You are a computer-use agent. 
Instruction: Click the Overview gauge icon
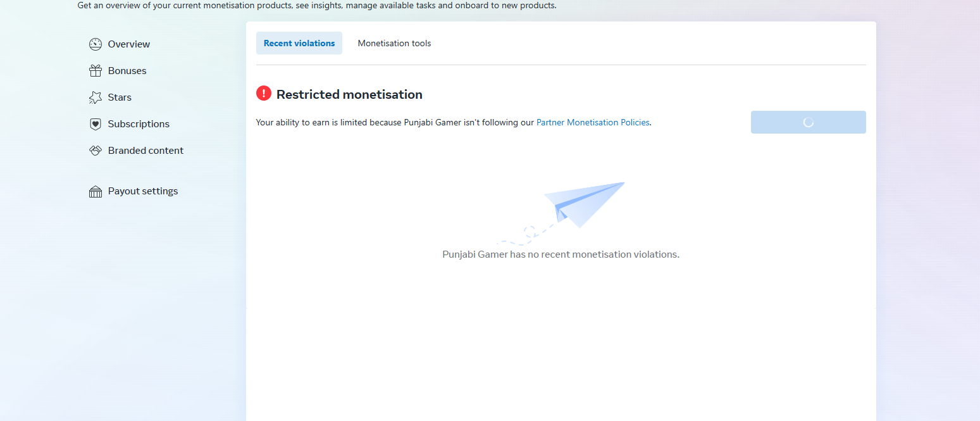tap(96, 44)
